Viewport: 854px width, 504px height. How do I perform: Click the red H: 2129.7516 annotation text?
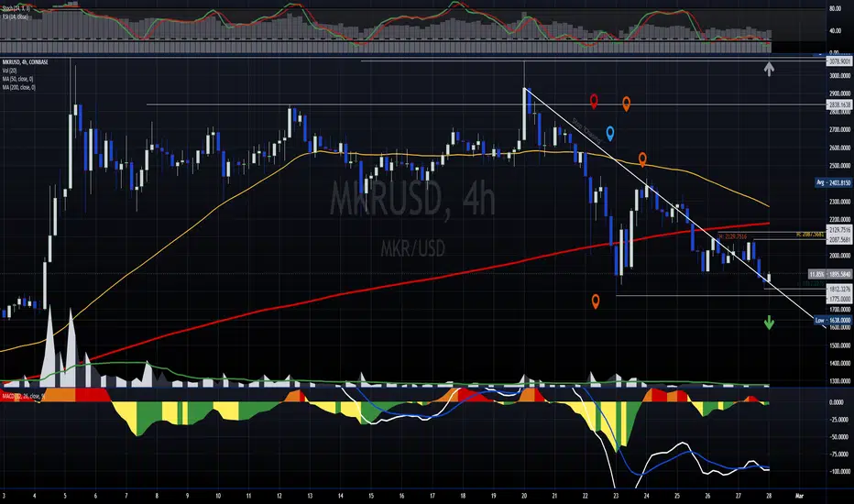pos(732,237)
